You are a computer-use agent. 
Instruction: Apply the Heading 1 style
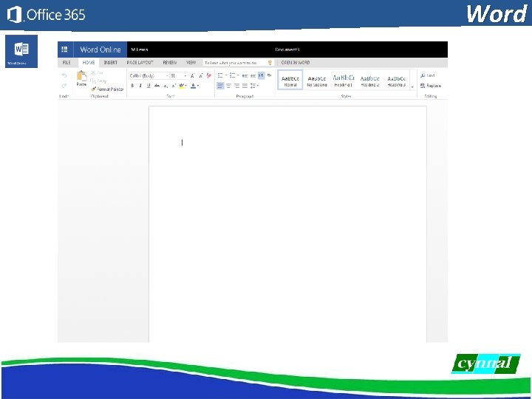pos(344,81)
